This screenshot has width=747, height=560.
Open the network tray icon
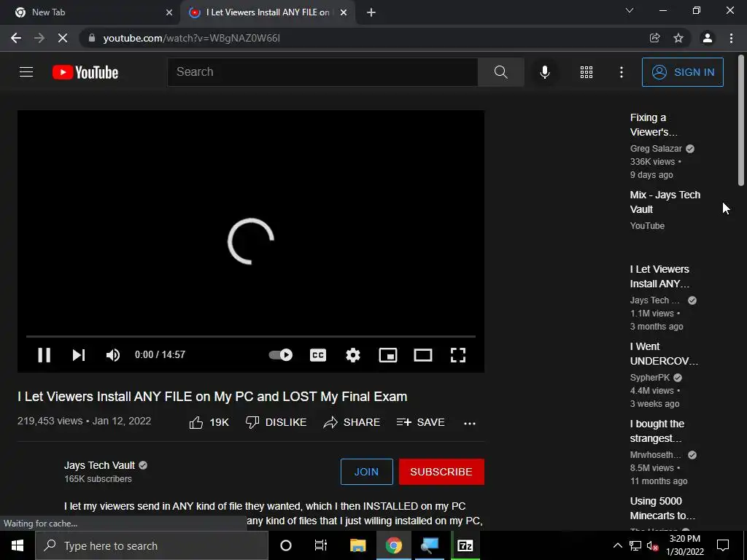635,545
